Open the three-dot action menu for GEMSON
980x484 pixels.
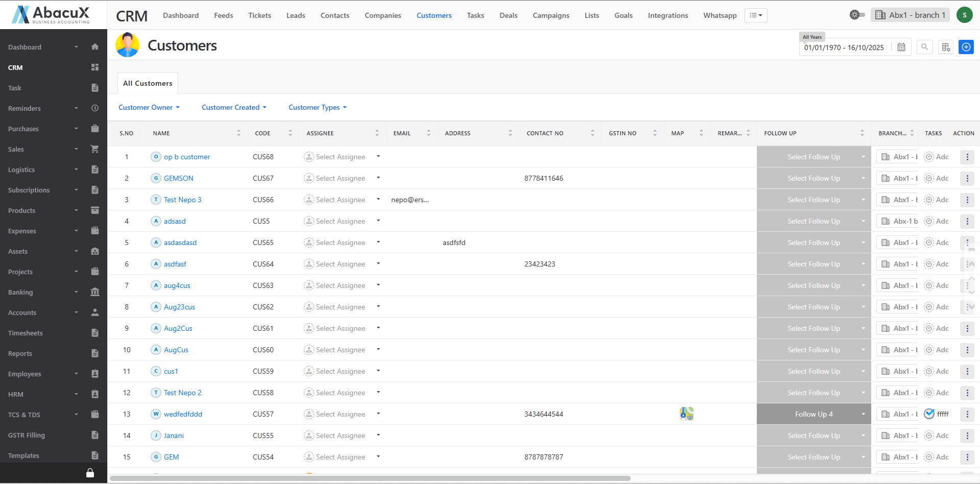click(967, 178)
